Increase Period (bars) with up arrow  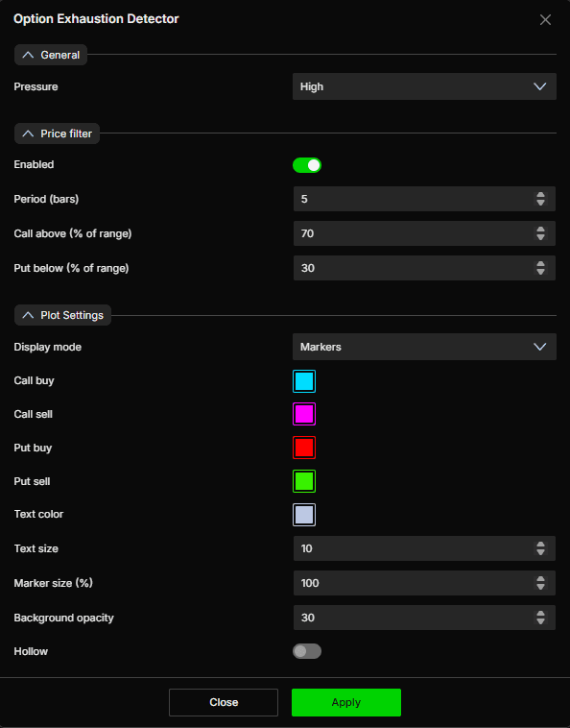pos(541,195)
